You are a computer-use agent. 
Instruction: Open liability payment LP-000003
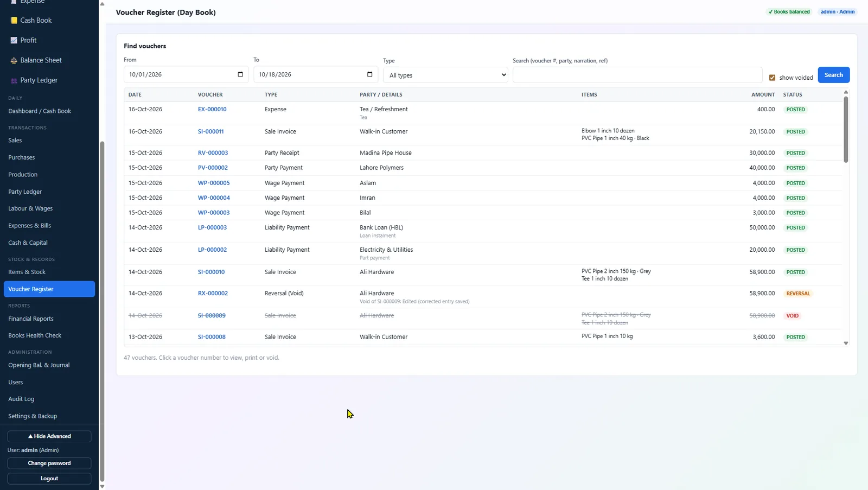pos(213,227)
